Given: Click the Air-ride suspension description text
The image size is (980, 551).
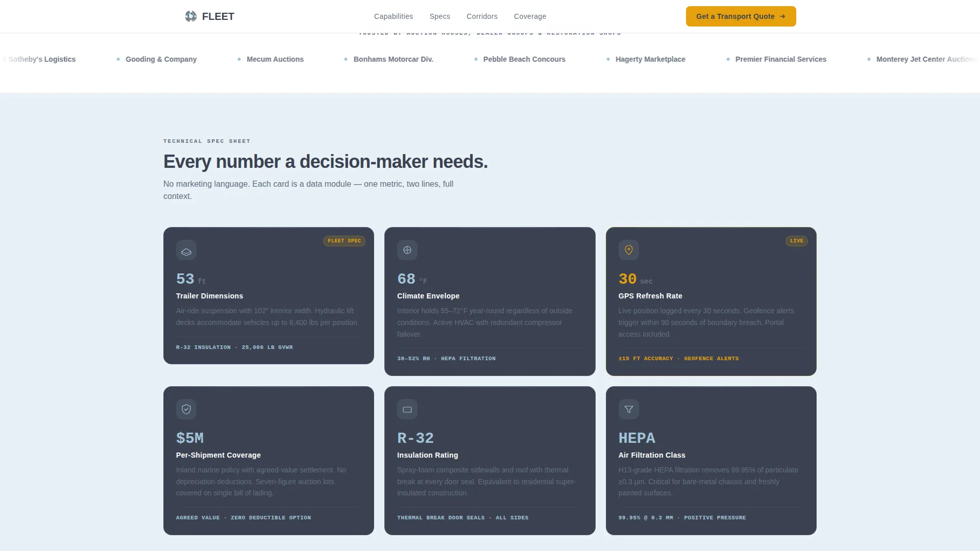Looking at the screenshot, I should 267,317.
